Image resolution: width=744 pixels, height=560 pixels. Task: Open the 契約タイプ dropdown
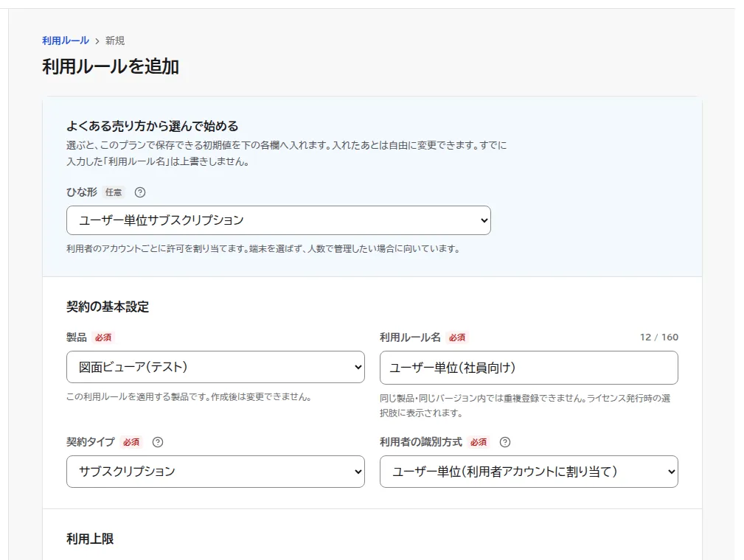point(215,472)
